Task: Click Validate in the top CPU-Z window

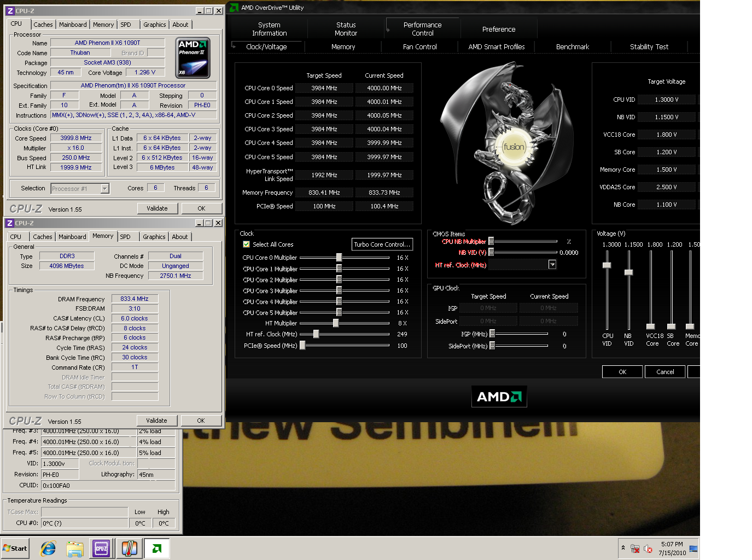Action: (x=157, y=208)
